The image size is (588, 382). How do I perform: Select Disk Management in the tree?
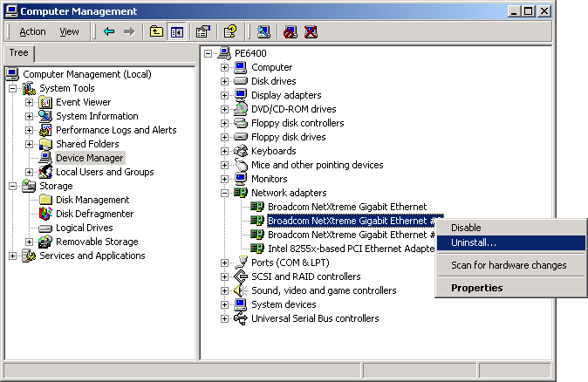coord(92,200)
